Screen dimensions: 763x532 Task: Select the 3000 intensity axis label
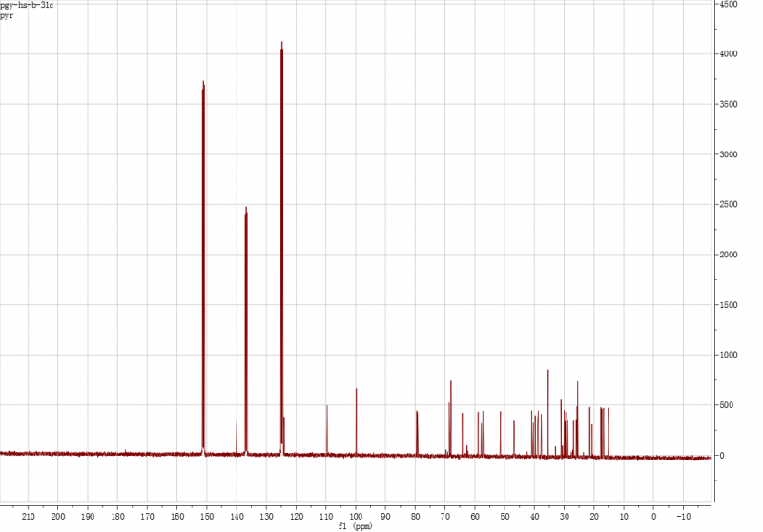click(729, 154)
